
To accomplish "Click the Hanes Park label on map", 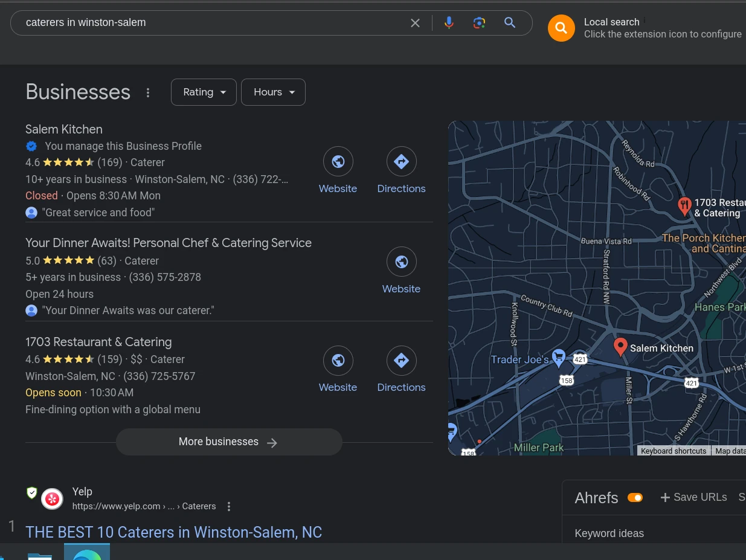I will pos(720,307).
